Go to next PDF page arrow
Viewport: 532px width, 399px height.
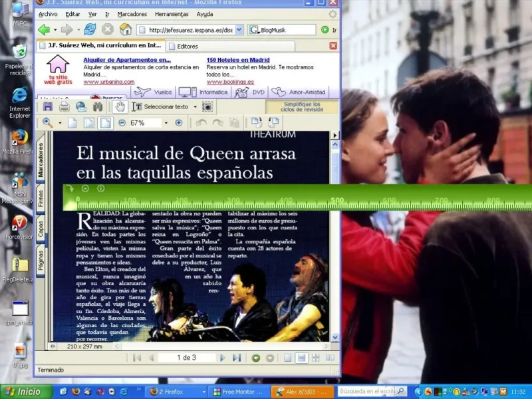[x=223, y=358]
